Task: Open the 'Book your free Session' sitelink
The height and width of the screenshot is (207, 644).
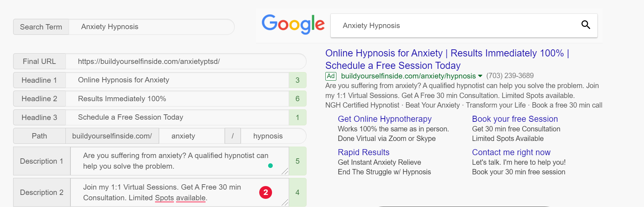Action: (x=515, y=119)
